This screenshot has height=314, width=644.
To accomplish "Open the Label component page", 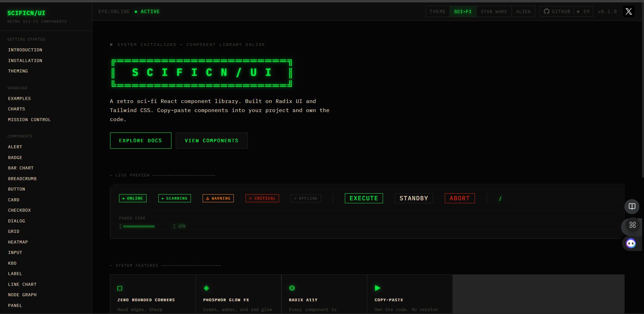I will tap(15, 274).
